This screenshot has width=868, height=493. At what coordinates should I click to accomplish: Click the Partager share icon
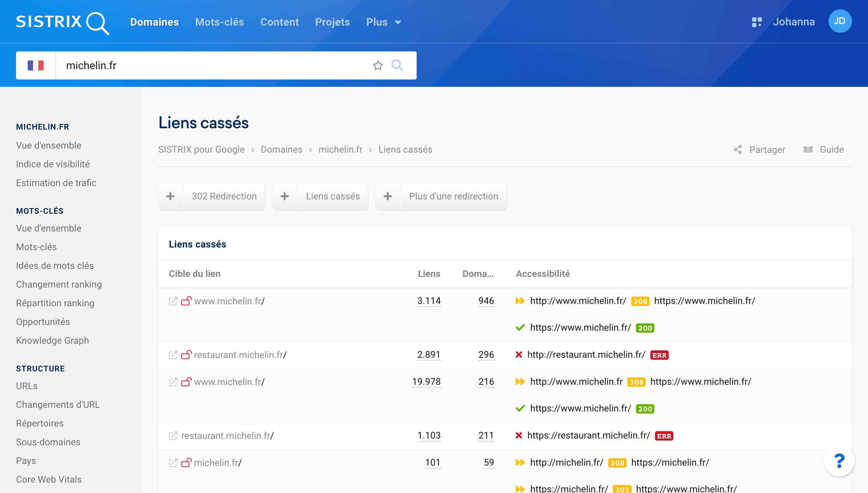pos(738,150)
